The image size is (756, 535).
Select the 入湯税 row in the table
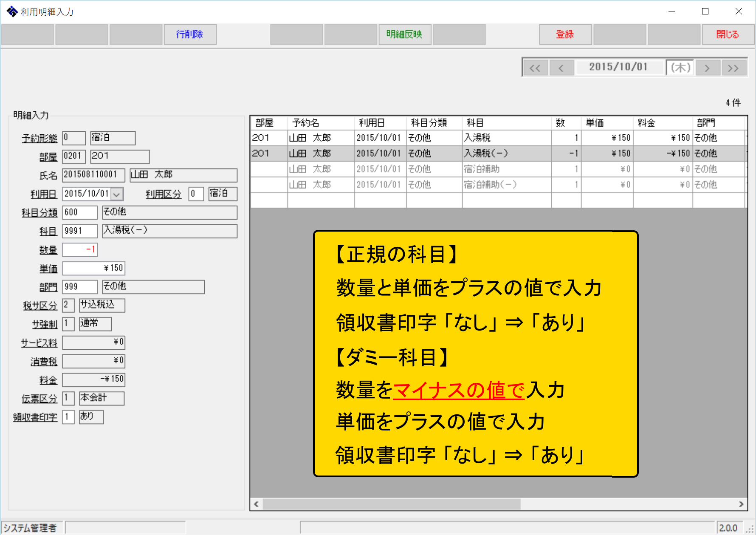coord(499,138)
